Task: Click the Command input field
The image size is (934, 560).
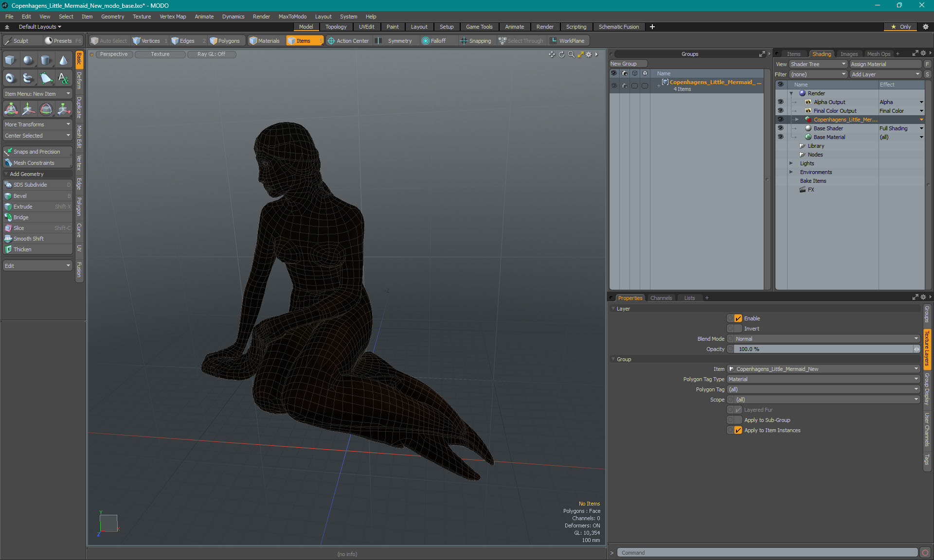Action: (x=768, y=553)
